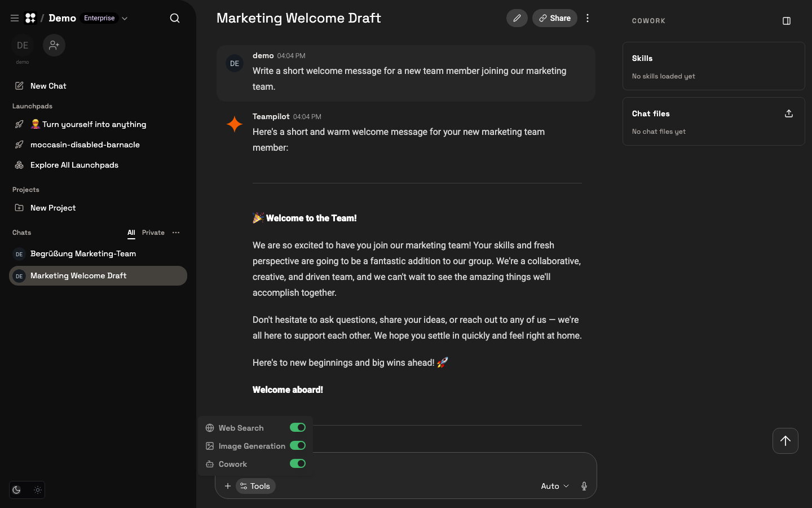Edit chat title with pencil icon

517,18
